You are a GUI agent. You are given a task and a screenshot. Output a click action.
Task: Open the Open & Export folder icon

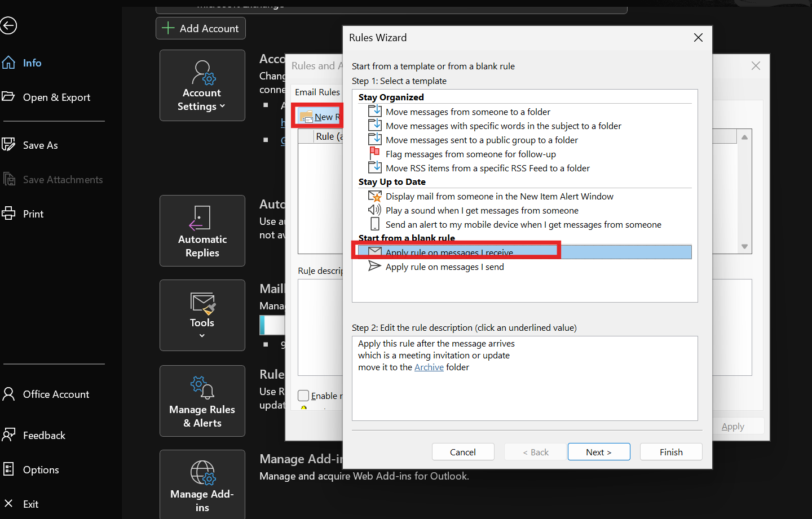point(8,96)
